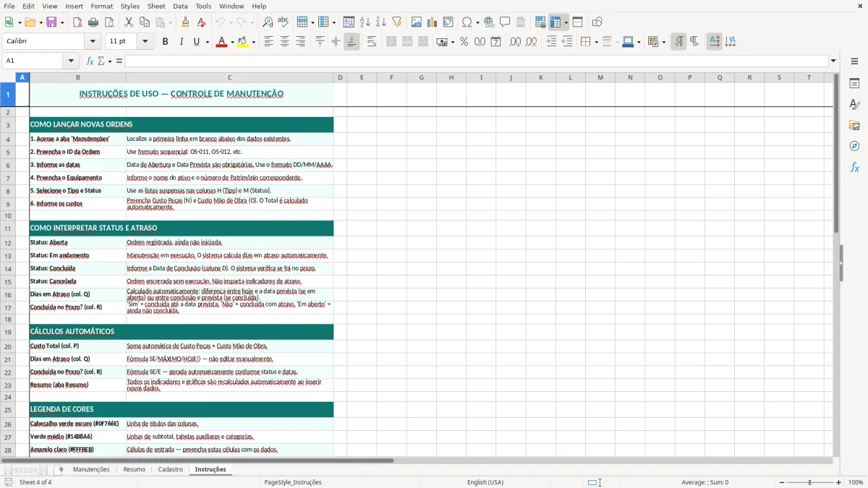Toggle Bold formatting
The width and height of the screenshot is (868, 488).
click(165, 42)
